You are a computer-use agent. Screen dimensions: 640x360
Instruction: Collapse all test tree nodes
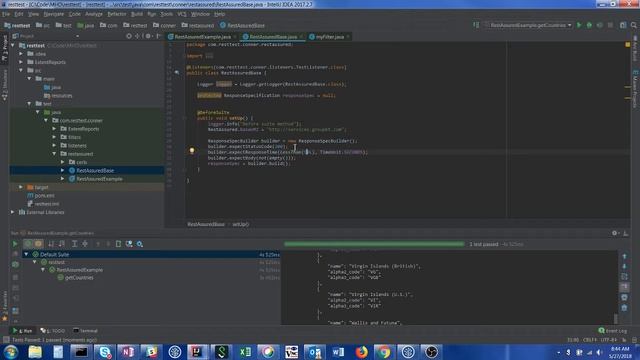[x=85, y=244]
